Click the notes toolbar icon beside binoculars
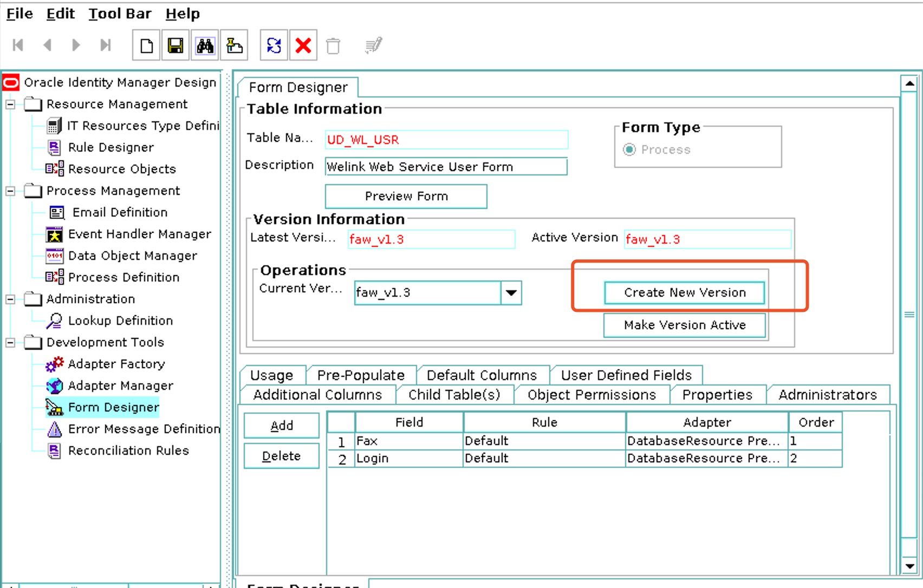923x588 pixels. (234, 45)
